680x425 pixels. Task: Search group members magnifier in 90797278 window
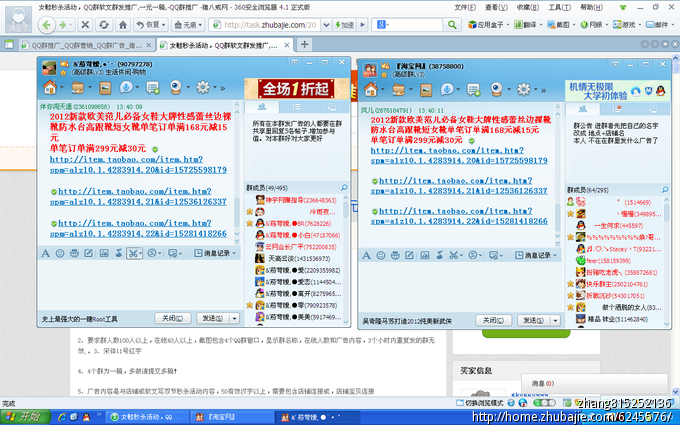coord(344,187)
